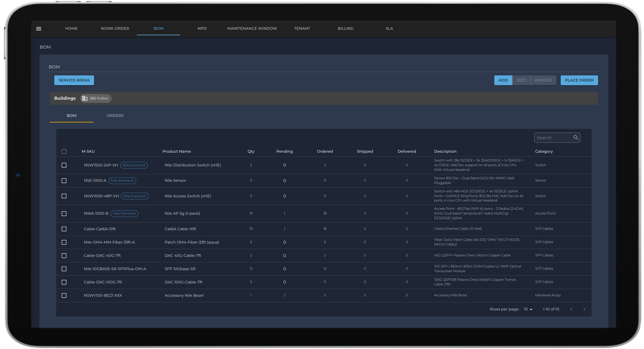Screen dimensions: 644x349
Task: Check the Cable-DAC-100G-7ft row checkbox
Action: pyautogui.click(x=64, y=282)
